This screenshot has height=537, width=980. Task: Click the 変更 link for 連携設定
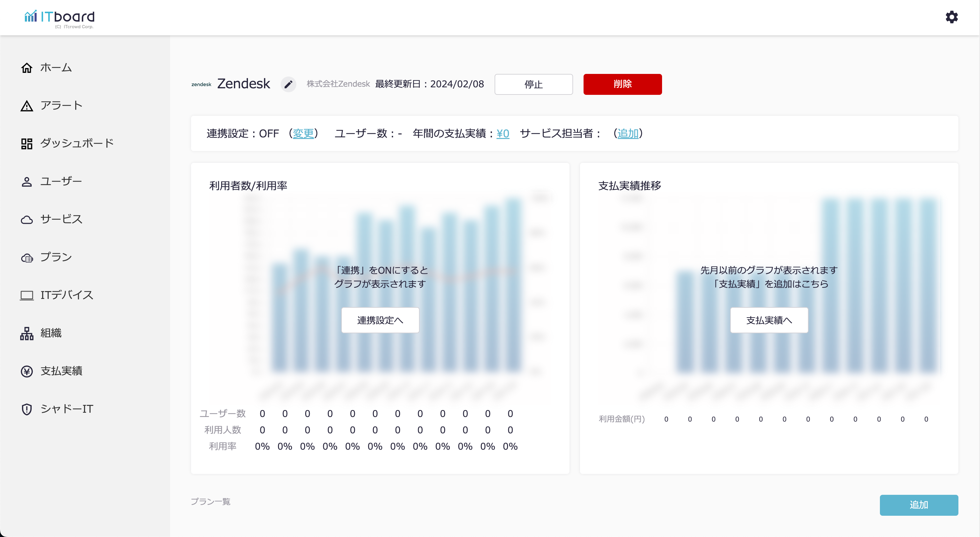click(x=303, y=133)
